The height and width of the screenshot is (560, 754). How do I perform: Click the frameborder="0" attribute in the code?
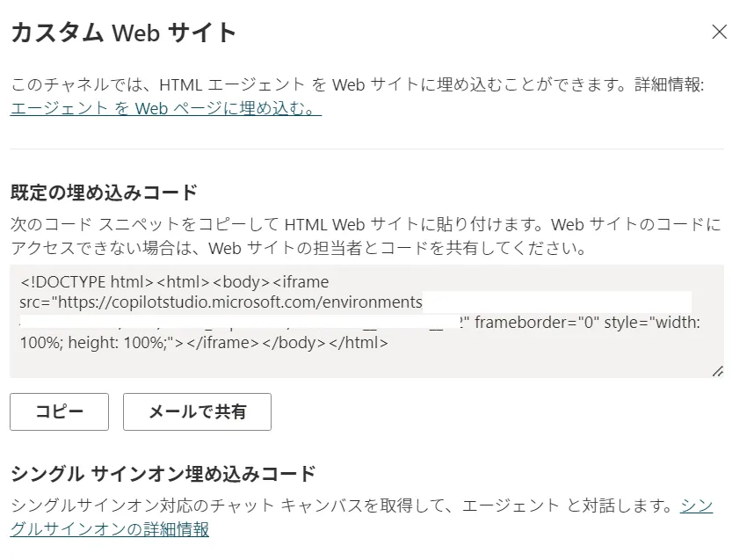click(536, 322)
